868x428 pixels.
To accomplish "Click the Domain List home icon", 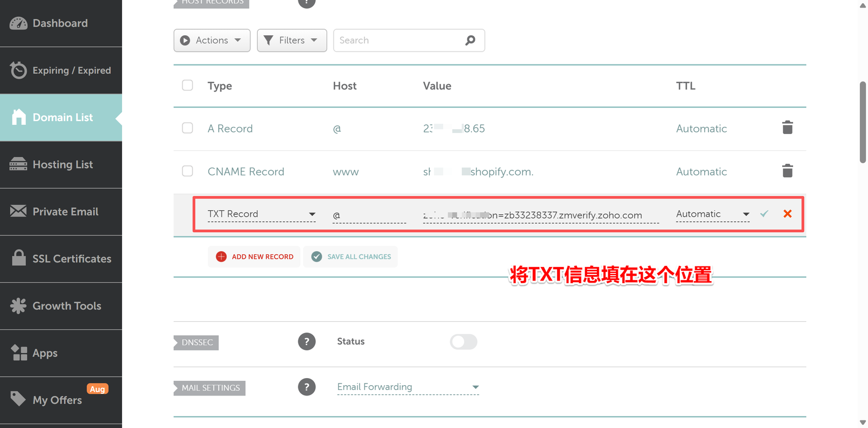I will coord(19,117).
